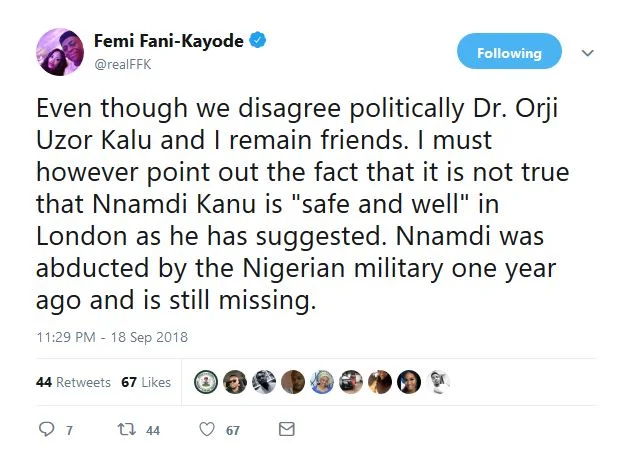Click the envelope direct message icon

[286, 430]
